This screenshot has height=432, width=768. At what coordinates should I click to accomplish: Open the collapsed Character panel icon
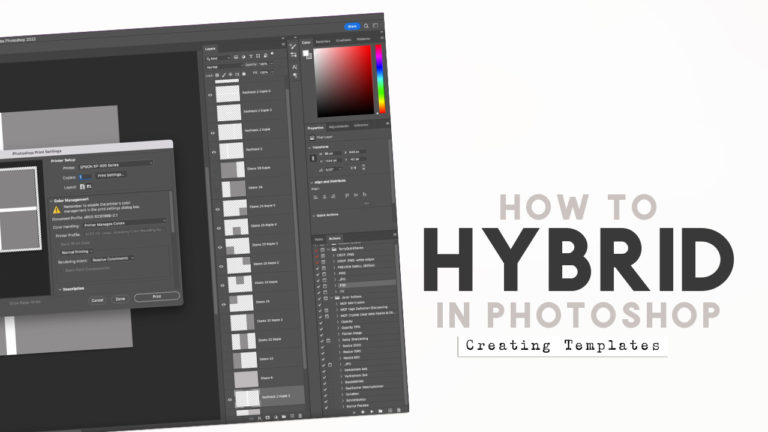(x=294, y=67)
